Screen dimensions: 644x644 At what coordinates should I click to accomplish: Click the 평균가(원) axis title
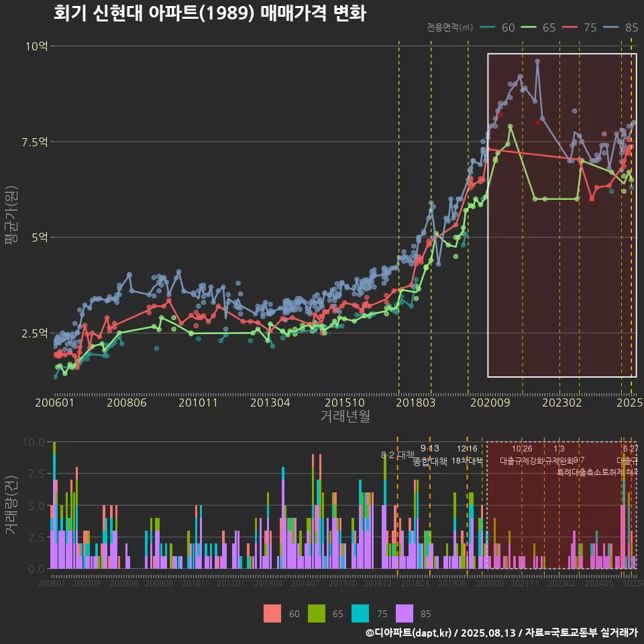click(x=11, y=215)
